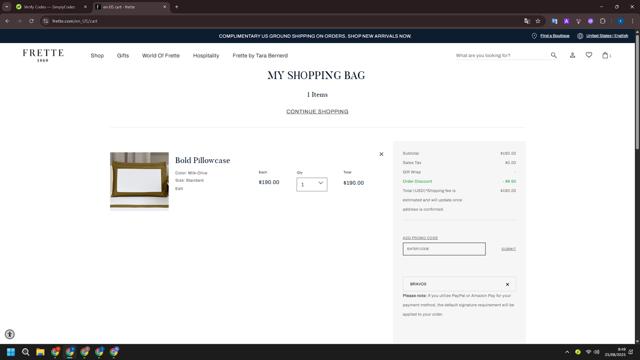Remove the applied promo code with X
This screenshot has height=360, width=640.
coord(507,284)
